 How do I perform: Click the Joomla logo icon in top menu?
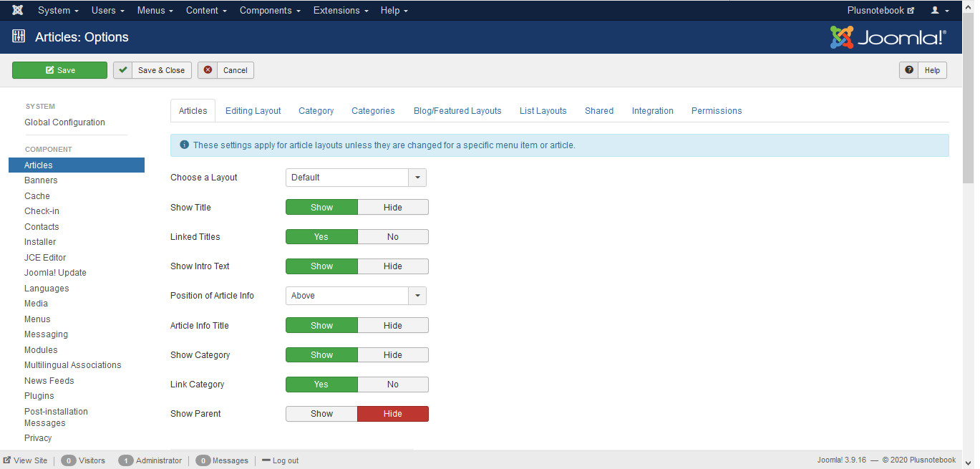coord(17,10)
